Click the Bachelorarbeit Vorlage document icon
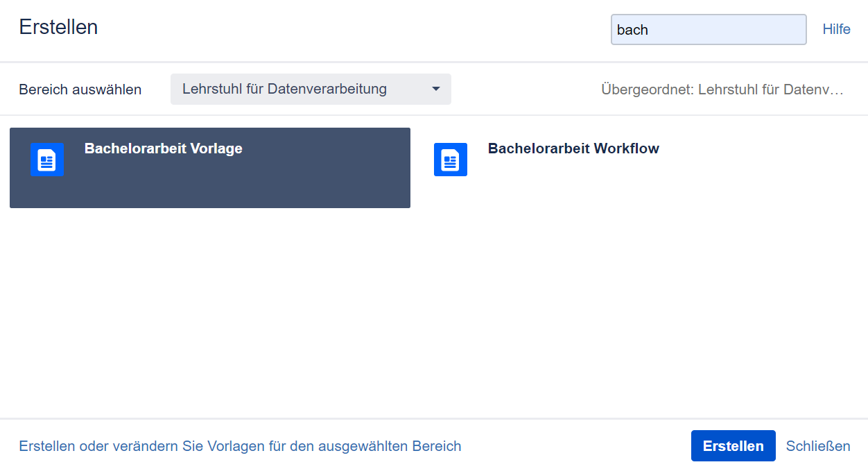Viewport: 868px width, 469px height. [47, 160]
